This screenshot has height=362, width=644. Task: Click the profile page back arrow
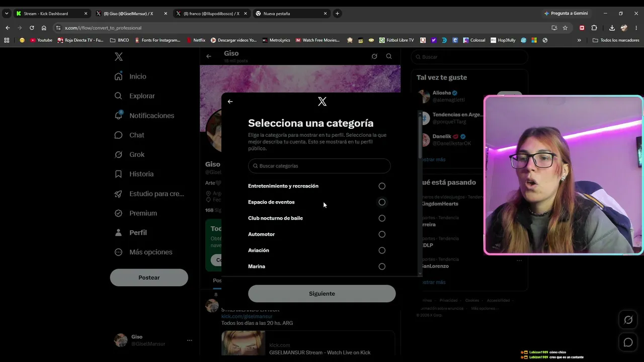pyautogui.click(x=209, y=56)
